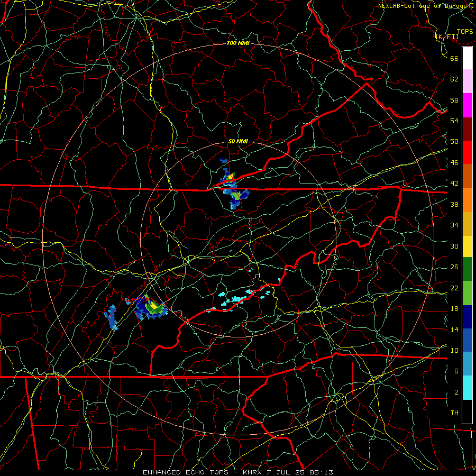Click the legend value 22

tap(454, 288)
